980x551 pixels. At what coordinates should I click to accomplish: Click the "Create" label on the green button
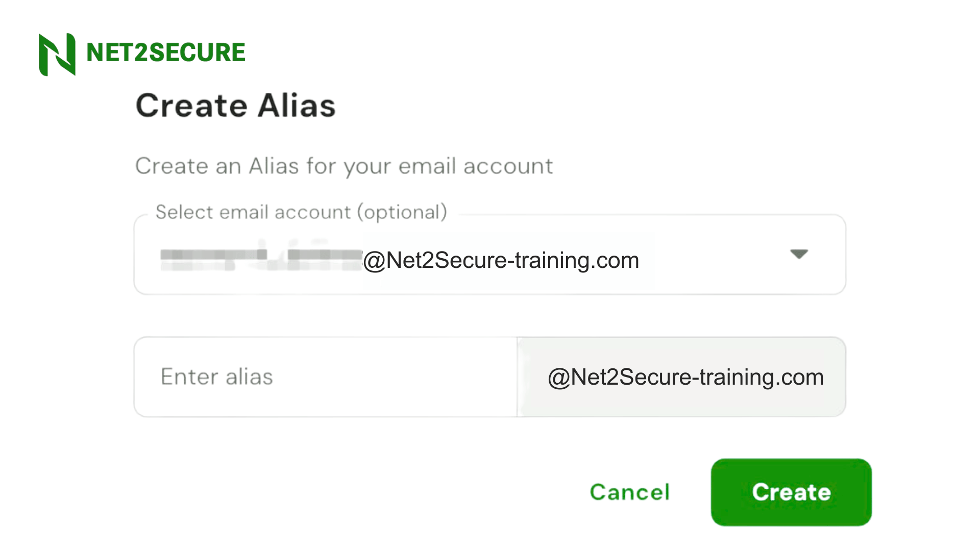791,492
